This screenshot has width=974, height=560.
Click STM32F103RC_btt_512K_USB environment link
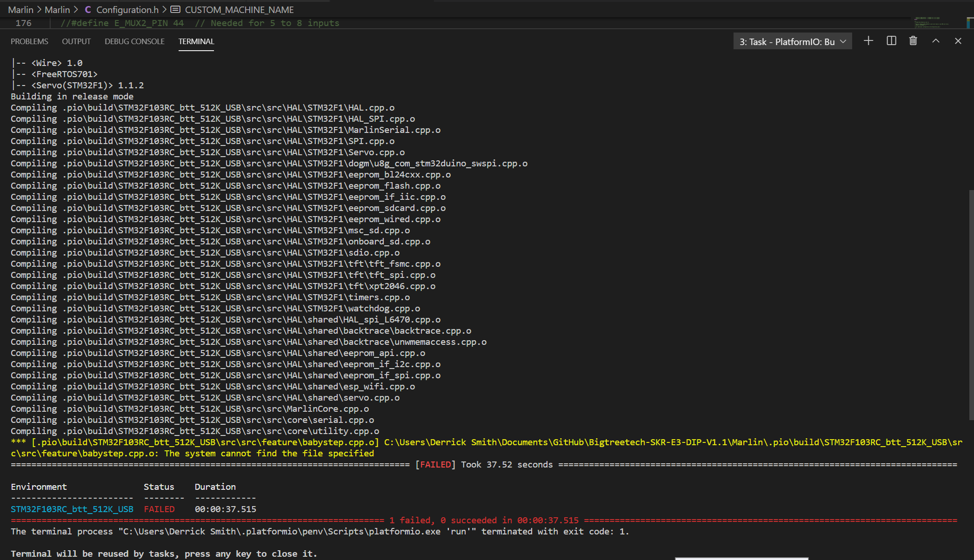(72, 509)
